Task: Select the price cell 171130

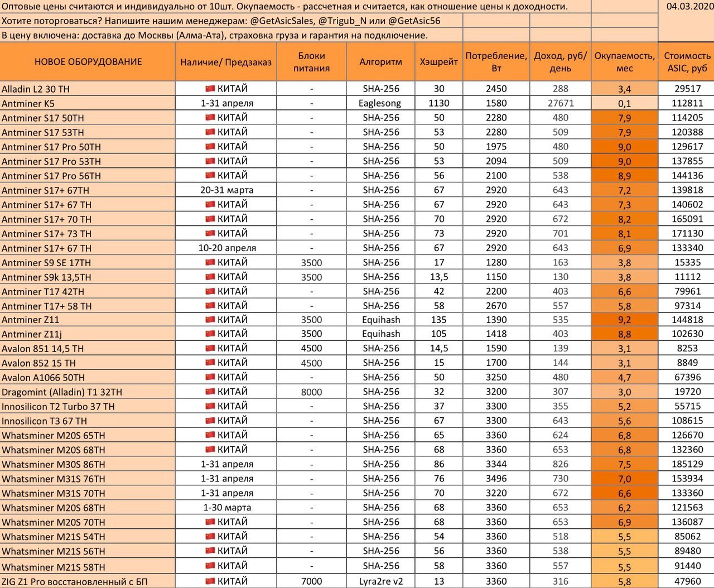Action: pos(687,234)
